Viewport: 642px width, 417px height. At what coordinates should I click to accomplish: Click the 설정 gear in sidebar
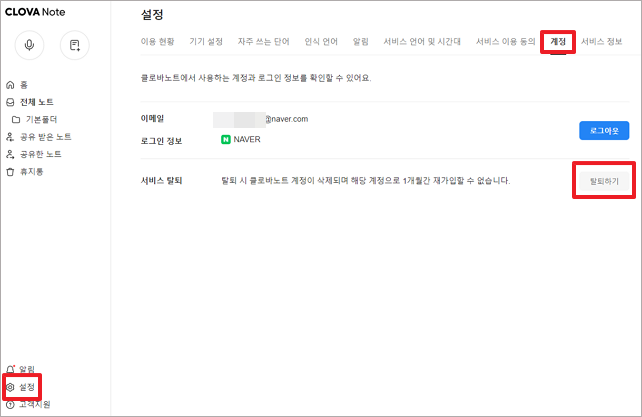pyautogui.click(x=25, y=387)
